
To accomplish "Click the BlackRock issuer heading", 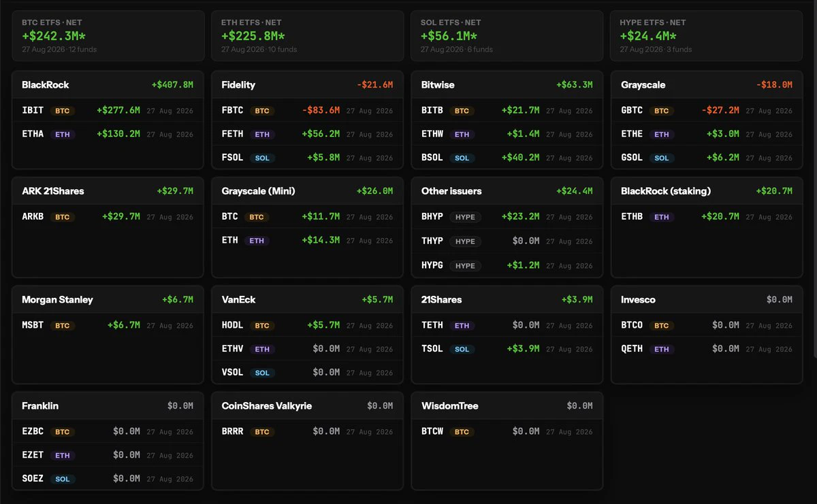I will tap(46, 85).
